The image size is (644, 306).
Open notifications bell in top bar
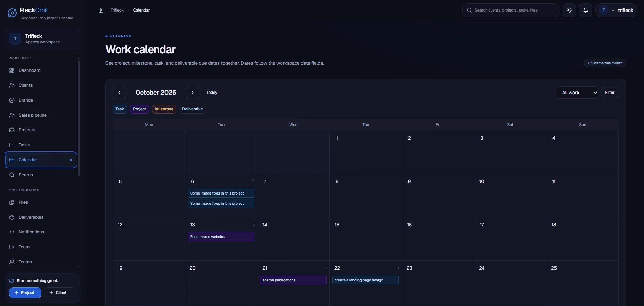pyautogui.click(x=586, y=10)
